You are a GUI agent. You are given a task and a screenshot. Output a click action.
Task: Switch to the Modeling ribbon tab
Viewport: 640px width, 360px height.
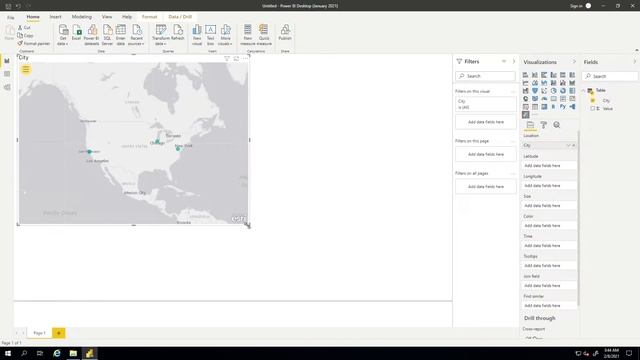pos(82,17)
